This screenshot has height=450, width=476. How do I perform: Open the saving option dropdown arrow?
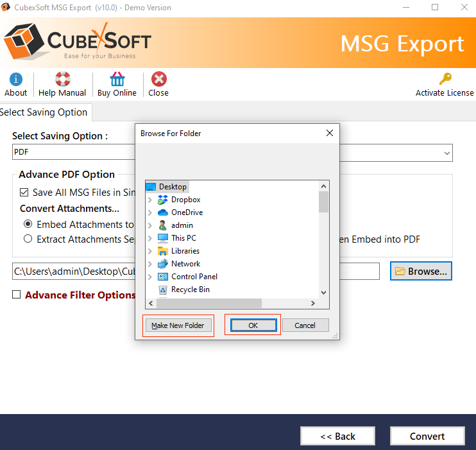point(447,153)
